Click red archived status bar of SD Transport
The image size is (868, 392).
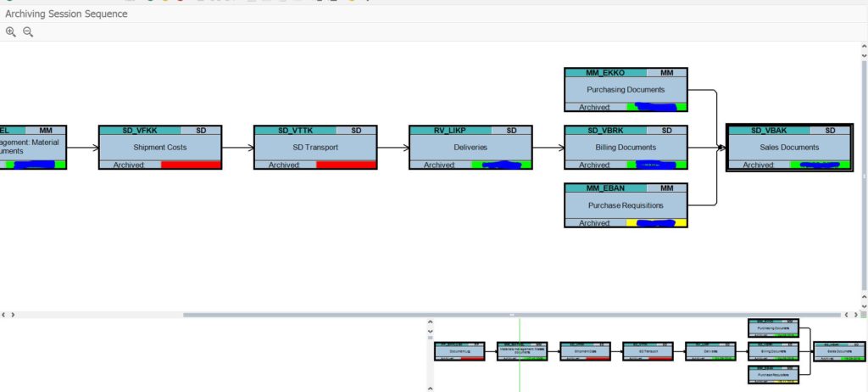click(x=346, y=165)
